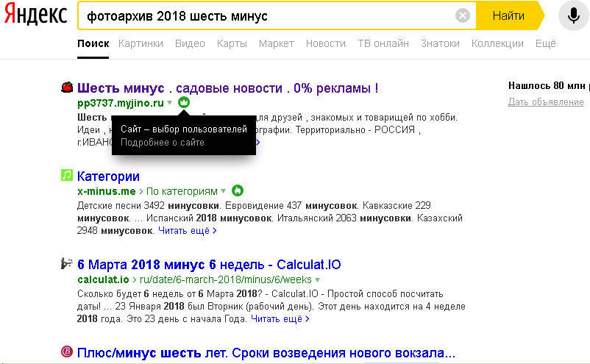This screenshot has width=590, height=364.
Task: Open the Коллекции tab
Action: click(497, 43)
